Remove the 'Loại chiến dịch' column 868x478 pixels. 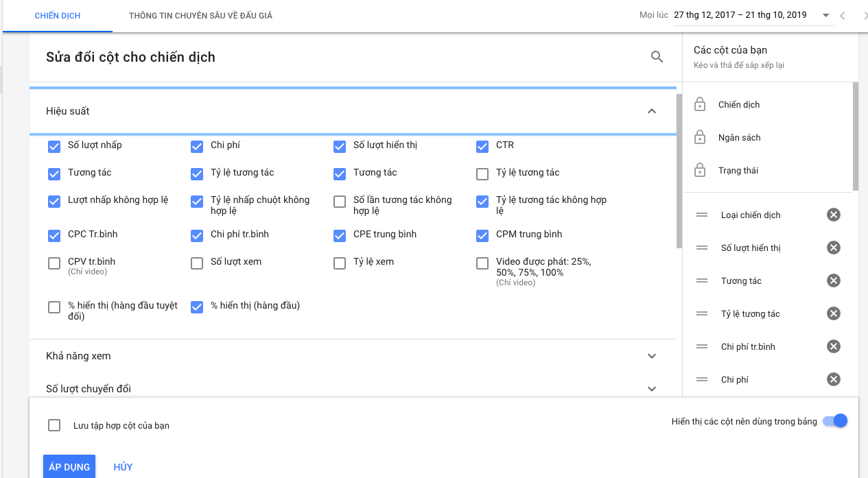833,214
